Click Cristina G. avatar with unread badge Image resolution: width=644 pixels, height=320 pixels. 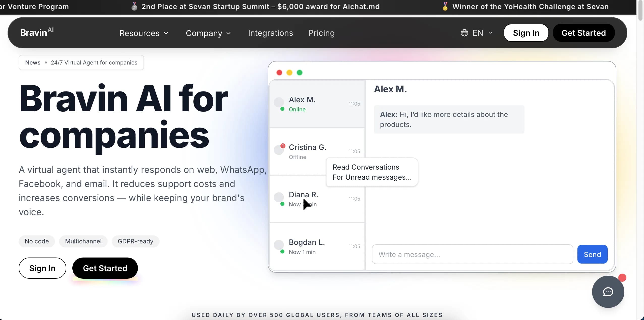[279, 150]
